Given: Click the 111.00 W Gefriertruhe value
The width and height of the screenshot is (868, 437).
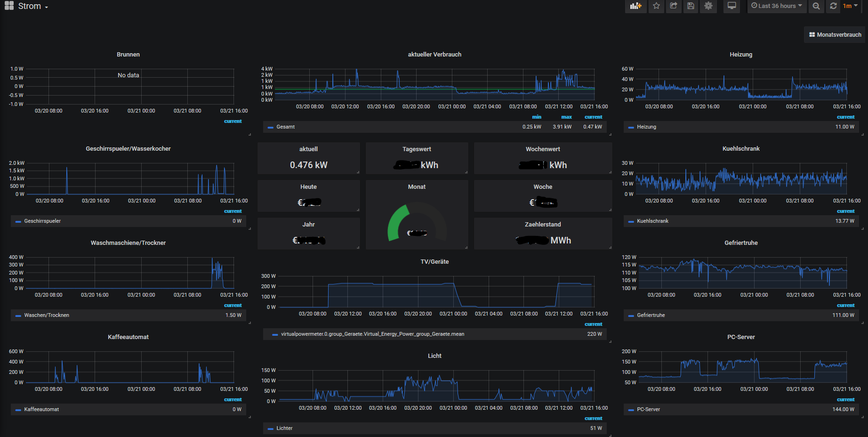Looking at the screenshot, I should [843, 315].
